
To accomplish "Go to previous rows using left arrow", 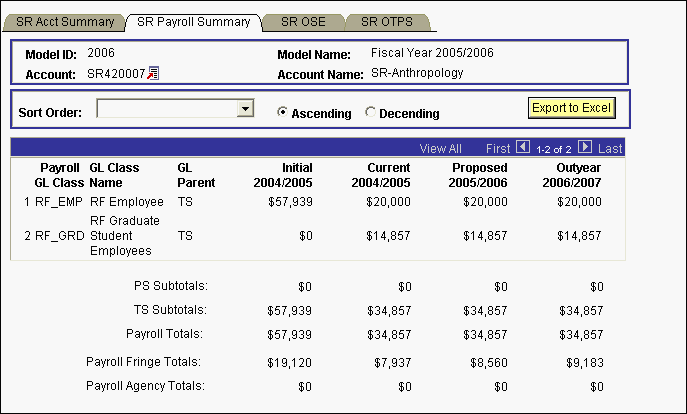I will coord(522,147).
